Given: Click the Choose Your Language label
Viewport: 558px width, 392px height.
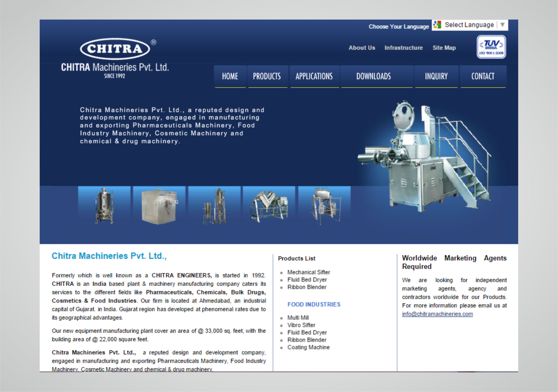Looking at the screenshot, I should [x=399, y=27].
